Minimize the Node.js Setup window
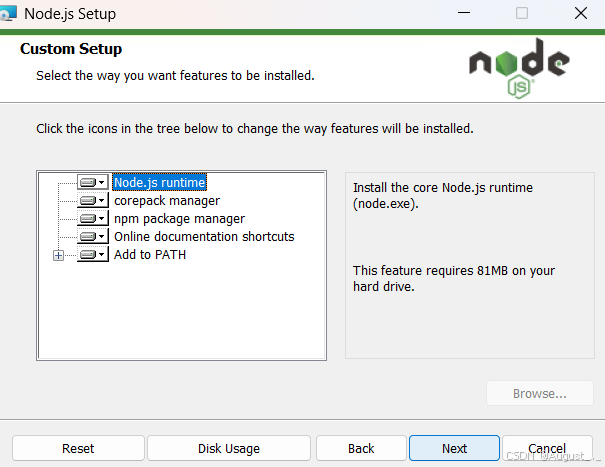 [x=464, y=13]
